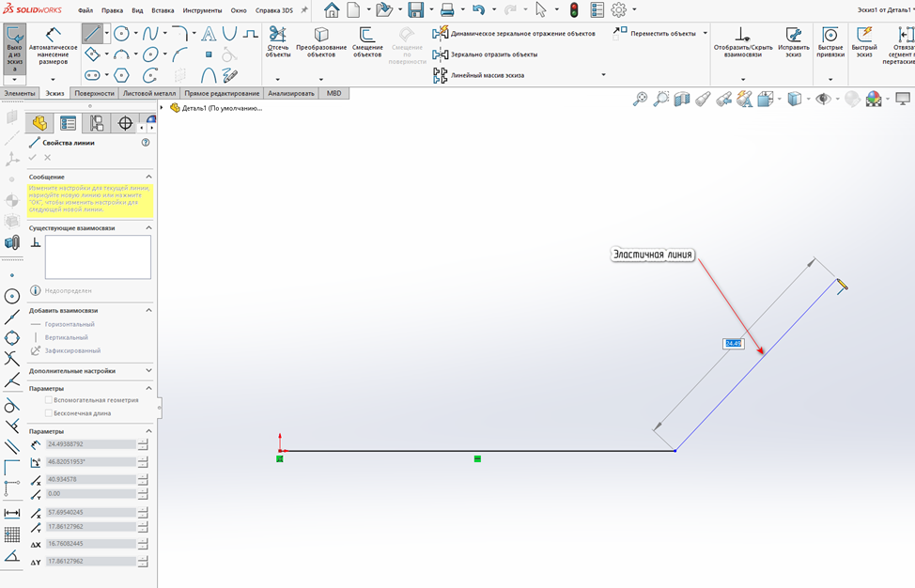The width and height of the screenshot is (915, 588).
Task: Click Mirror Entities (Зеркально отразить объекты)
Action: click(485, 54)
